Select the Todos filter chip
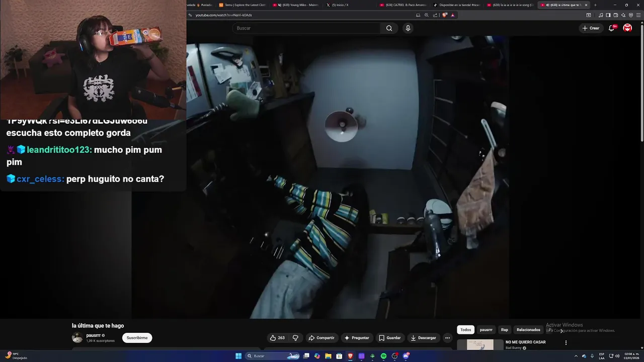This screenshot has width=644, height=362. pos(466,330)
